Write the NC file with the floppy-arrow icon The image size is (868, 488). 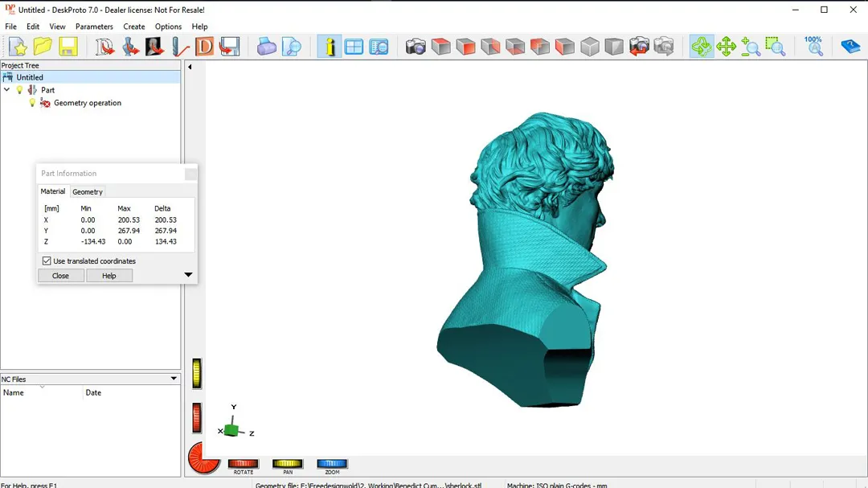[x=229, y=47]
